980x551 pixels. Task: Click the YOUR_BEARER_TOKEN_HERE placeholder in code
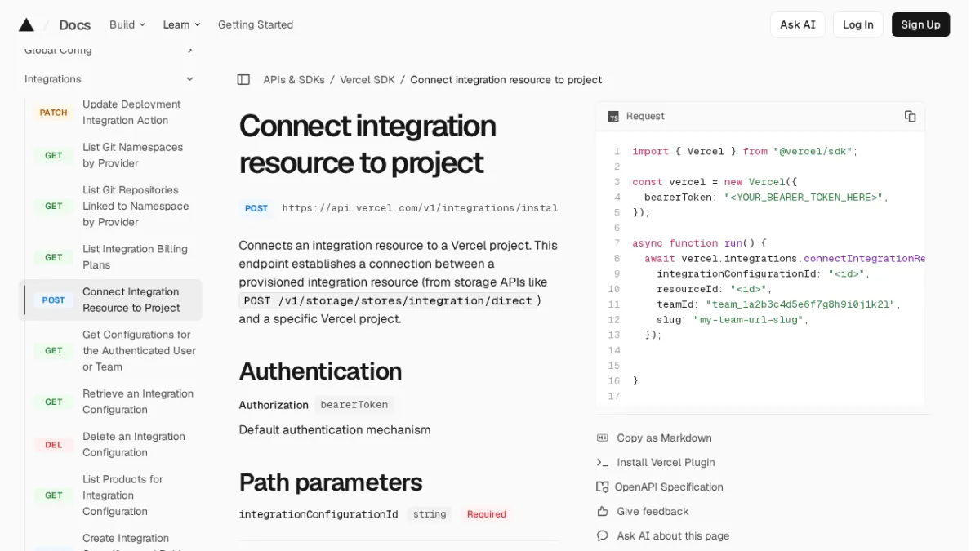pyautogui.click(x=804, y=198)
